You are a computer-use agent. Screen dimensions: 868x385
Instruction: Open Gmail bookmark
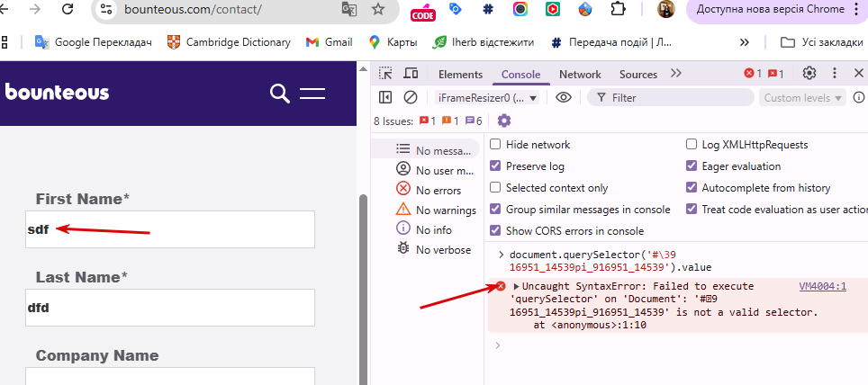coord(329,42)
